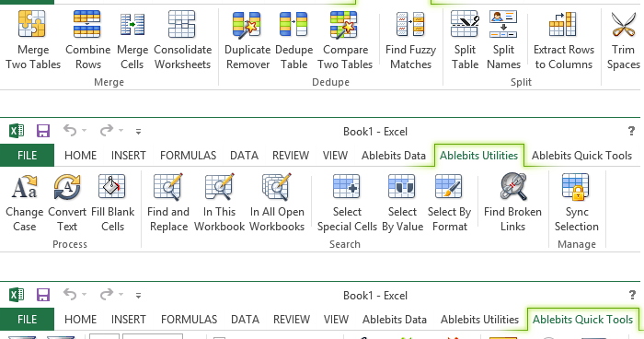644x339 pixels.
Task: Choose the Split Names tool
Action: pos(503,41)
